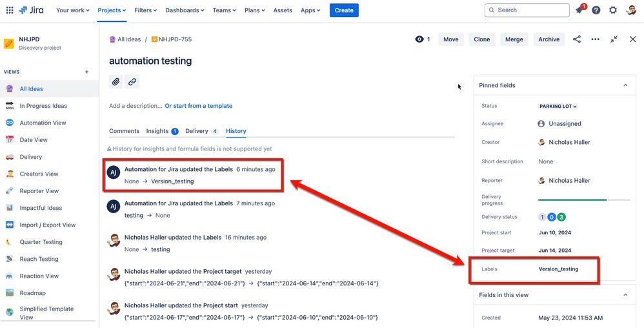Click Add a description placeholder text

click(136, 106)
